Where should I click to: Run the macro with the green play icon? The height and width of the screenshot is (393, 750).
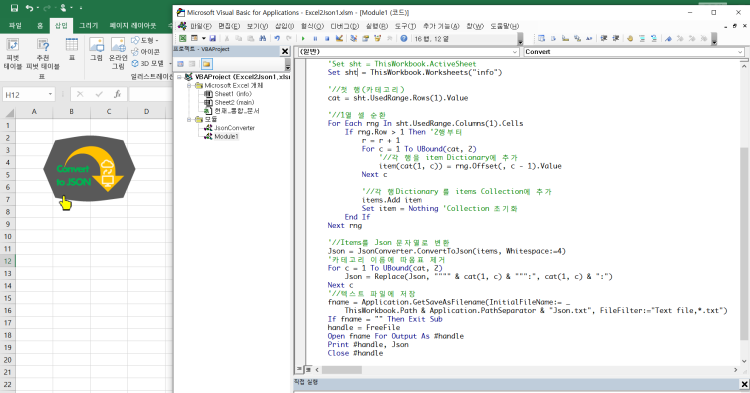point(303,39)
